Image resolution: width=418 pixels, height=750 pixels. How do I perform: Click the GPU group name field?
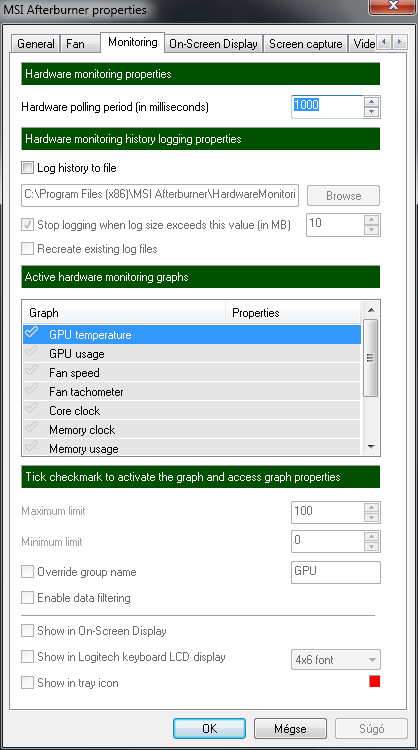pos(336,572)
